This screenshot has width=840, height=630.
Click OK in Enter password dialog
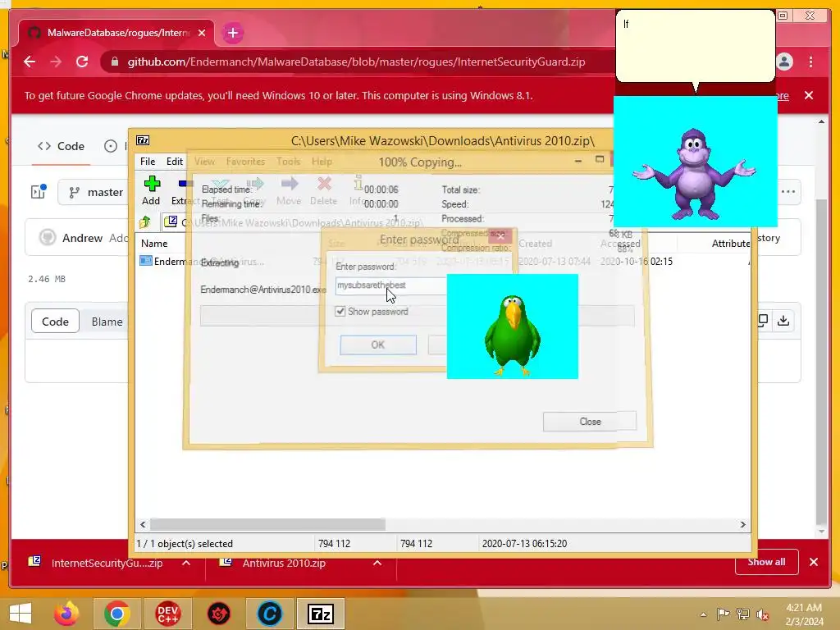pos(377,345)
